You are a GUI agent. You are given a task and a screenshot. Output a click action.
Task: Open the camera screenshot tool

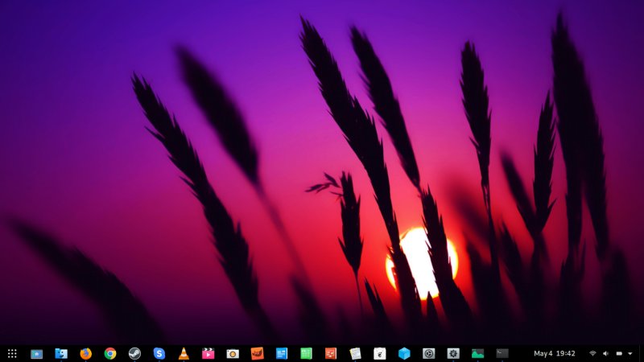coord(233,353)
